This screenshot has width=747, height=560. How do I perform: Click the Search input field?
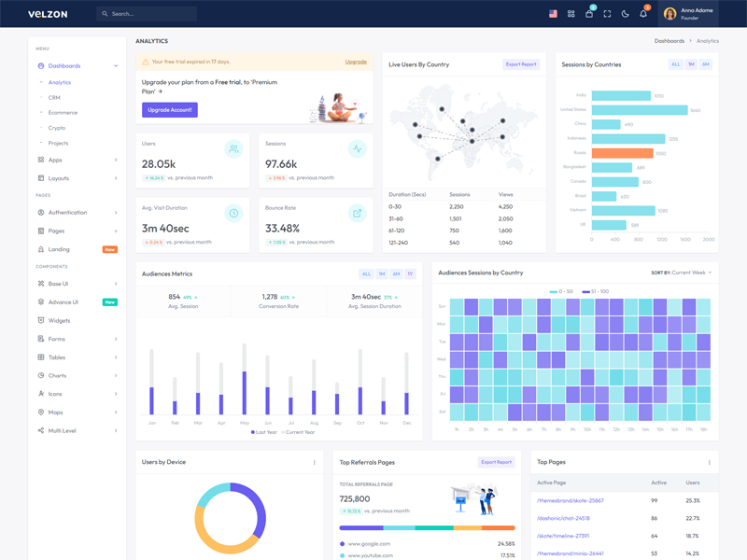click(149, 14)
